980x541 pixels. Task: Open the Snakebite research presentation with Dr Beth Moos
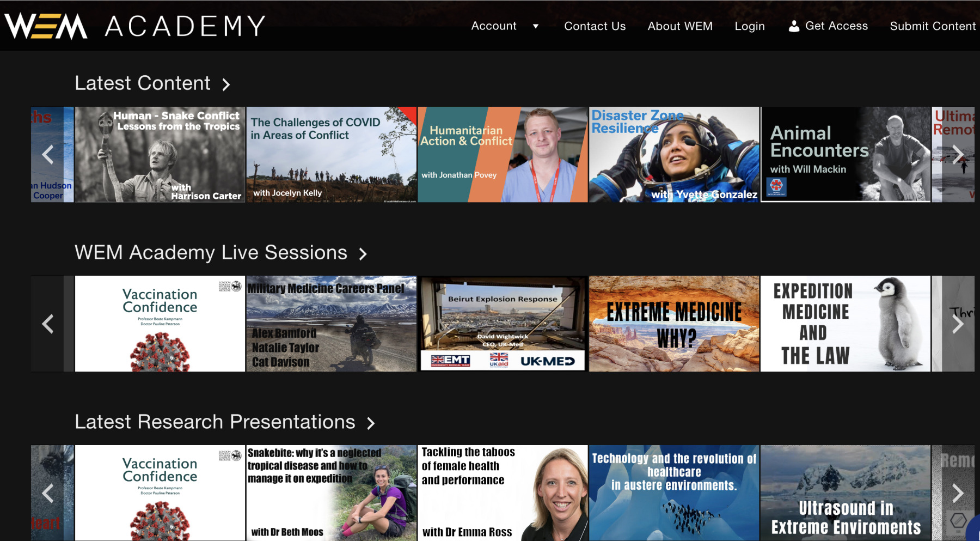[x=331, y=493]
